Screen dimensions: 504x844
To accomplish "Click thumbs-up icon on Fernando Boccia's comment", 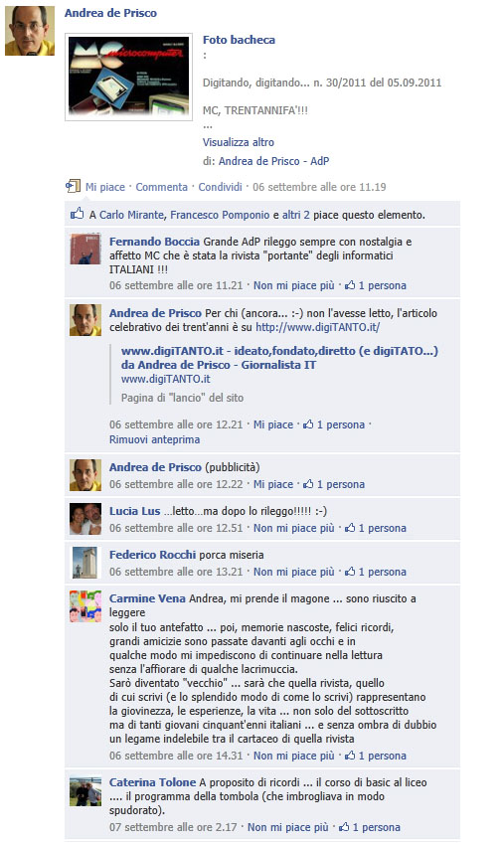I will 350,285.
